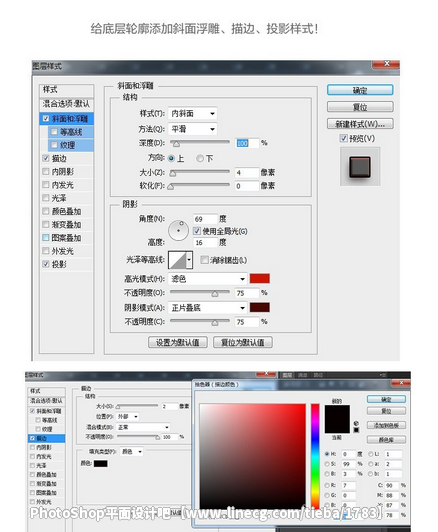Image resolution: width=438 pixels, height=532 pixels.
Task: Enable 外发光 checkbox in Bevel dialog
Action: pos(46,251)
